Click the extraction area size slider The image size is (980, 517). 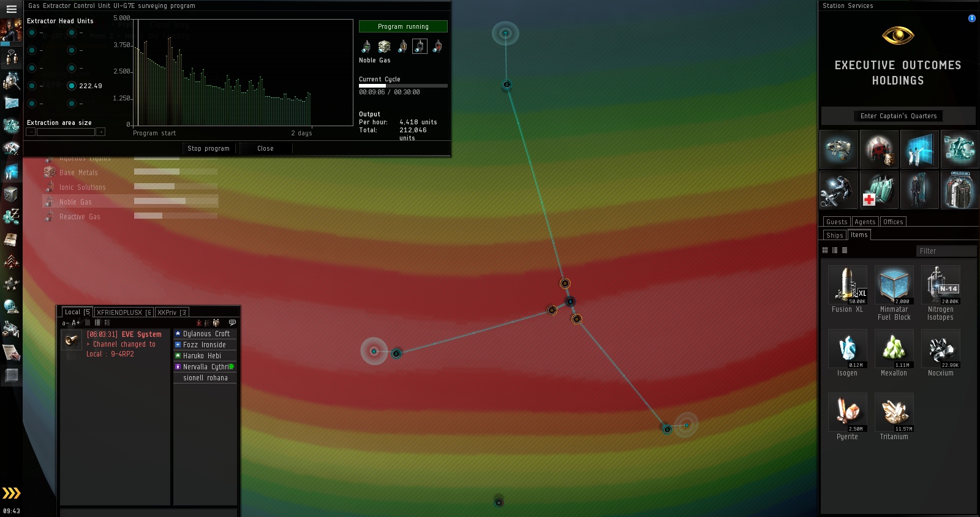66,132
